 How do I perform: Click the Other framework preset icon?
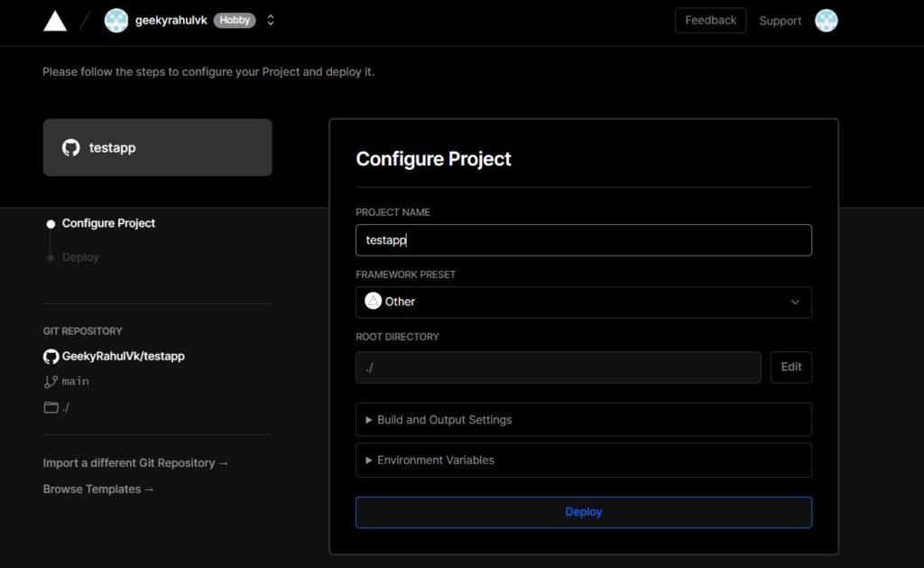tap(373, 302)
